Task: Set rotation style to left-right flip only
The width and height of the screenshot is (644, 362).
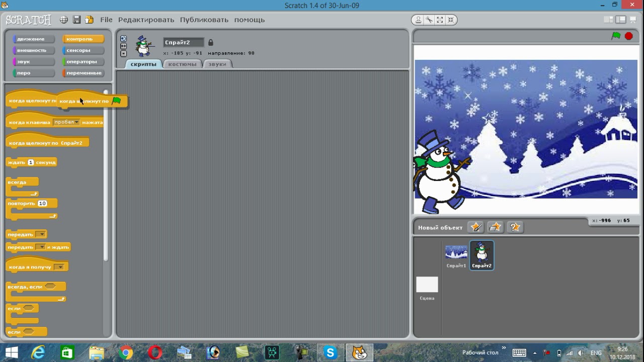Action: (123, 46)
